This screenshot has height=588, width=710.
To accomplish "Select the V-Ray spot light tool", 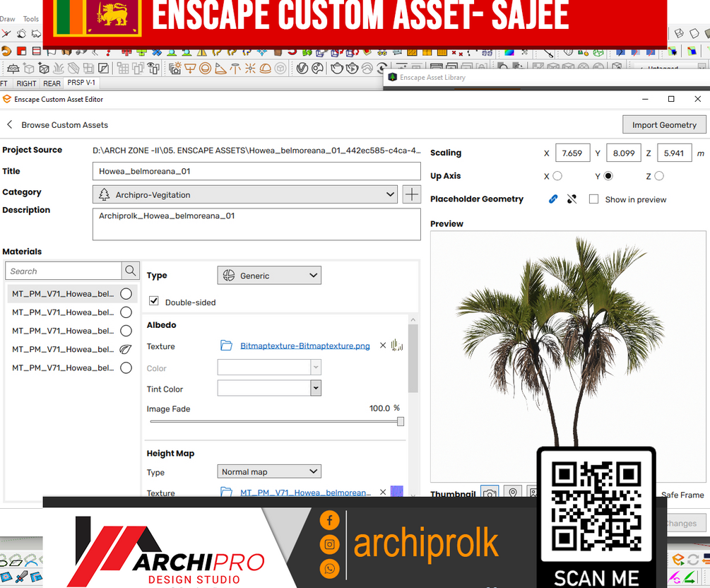I will 220,69.
